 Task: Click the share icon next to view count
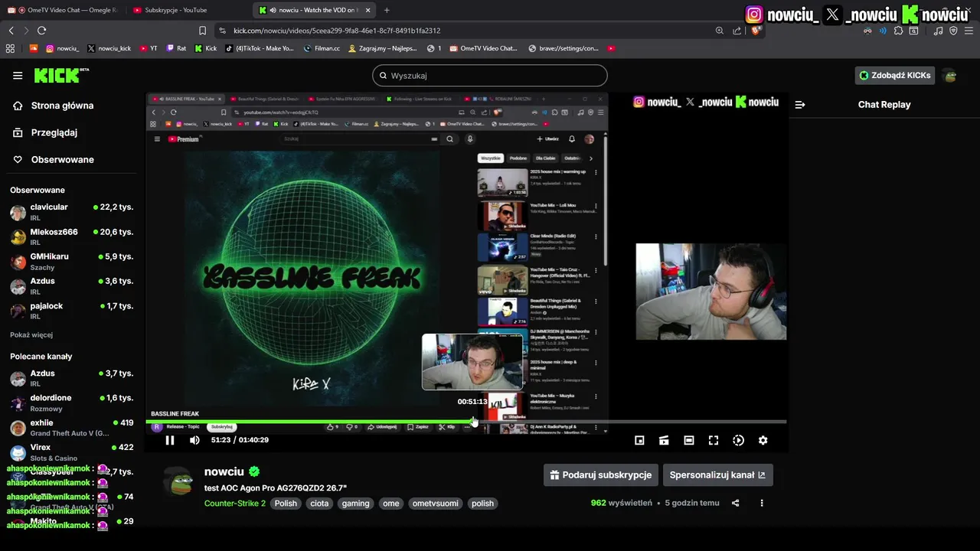click(735, 503)
